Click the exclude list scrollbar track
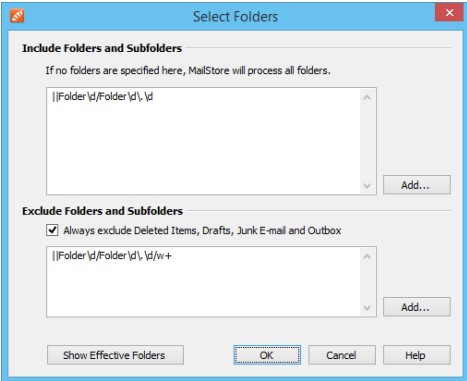 point(367,282)
